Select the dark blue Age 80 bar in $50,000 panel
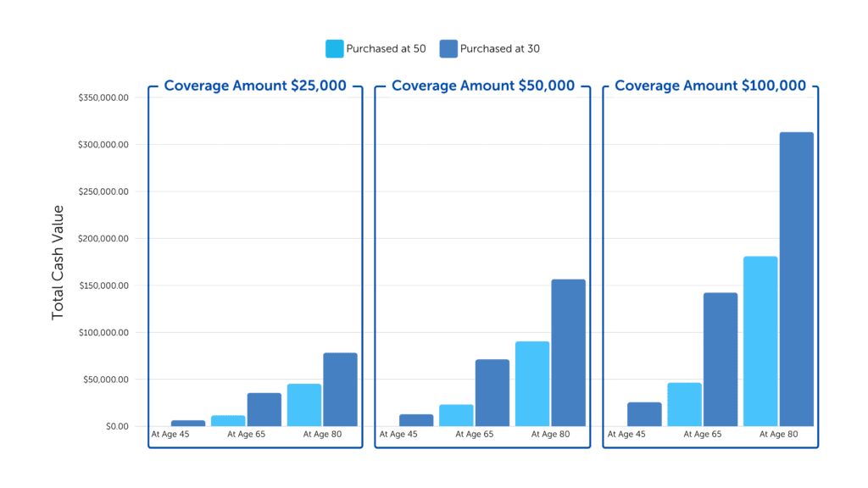This screenshot has height=488, width=868. coord(568,352)
